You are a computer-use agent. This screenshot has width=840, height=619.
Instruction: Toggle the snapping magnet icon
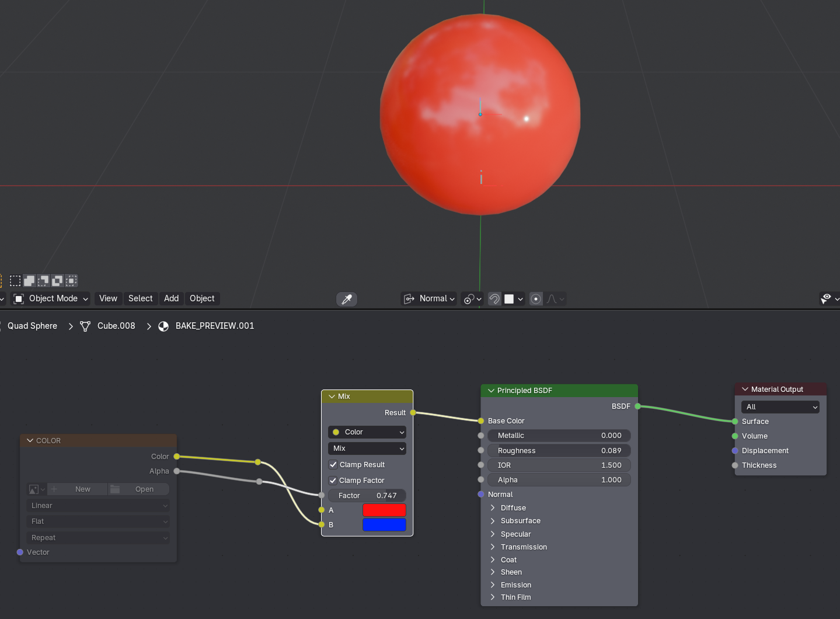[x=494, y=299]
